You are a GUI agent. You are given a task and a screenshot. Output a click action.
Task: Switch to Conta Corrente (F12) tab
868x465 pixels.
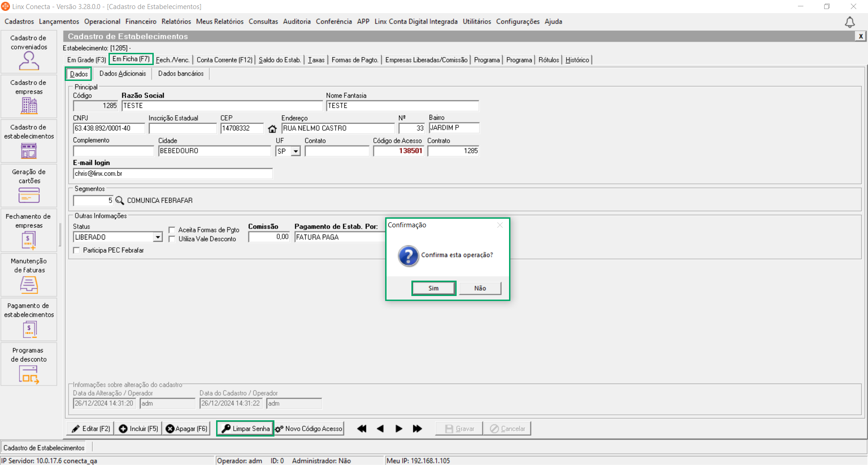[224, 60]
